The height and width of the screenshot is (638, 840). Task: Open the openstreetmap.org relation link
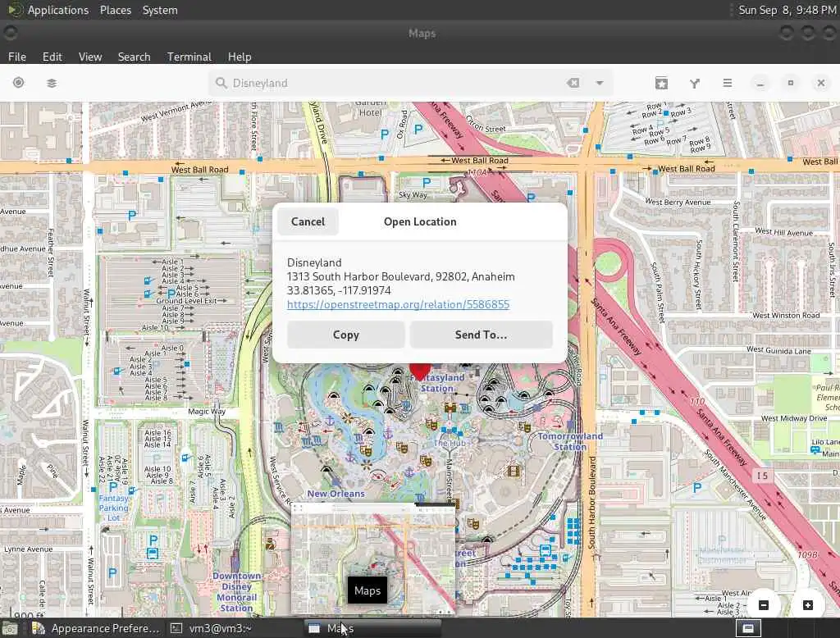(x=398, y=304)
